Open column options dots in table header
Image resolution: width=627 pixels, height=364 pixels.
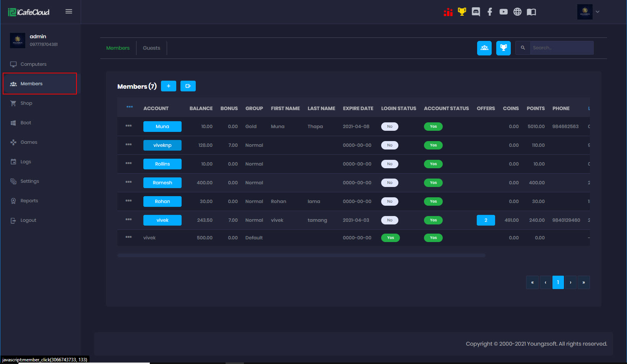pos(130,107)
